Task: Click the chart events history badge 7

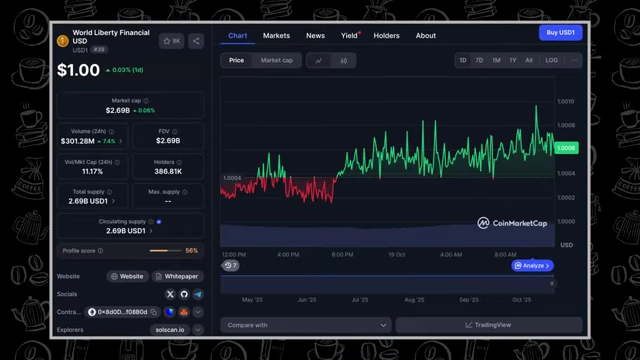Action: pos(231,265)
